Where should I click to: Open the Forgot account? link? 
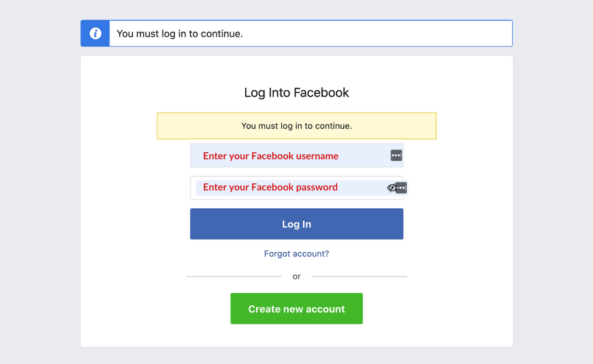point(296,254)
